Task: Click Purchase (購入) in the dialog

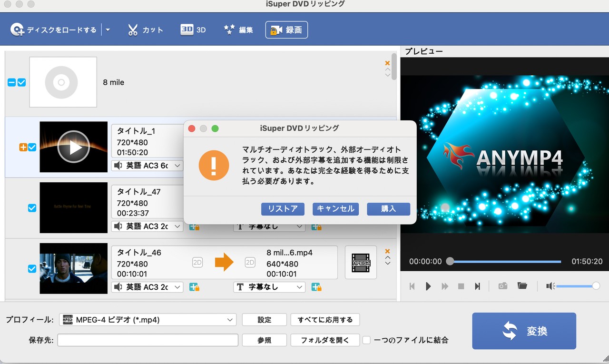Action: tap(388, 209)
